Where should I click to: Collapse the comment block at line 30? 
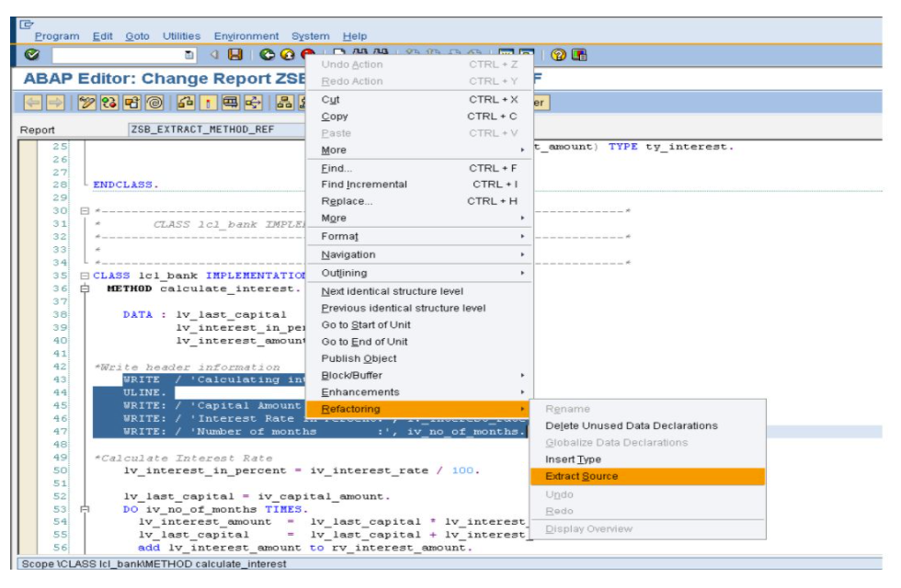[x=85, y=210]
